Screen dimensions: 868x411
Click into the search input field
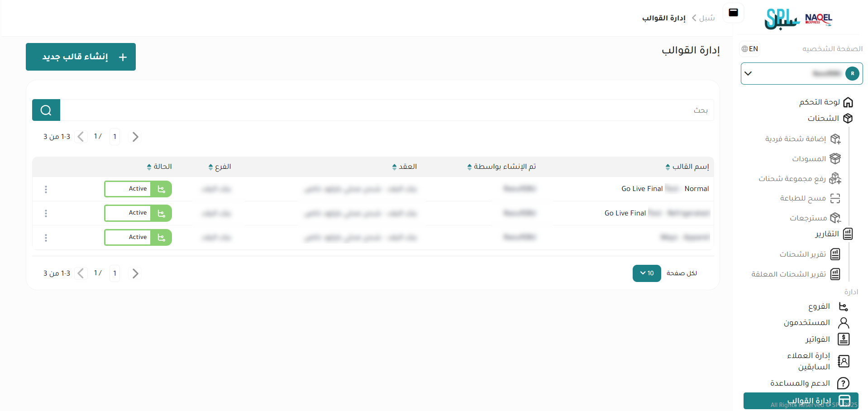pyautogui.click(x=385, y=110)
